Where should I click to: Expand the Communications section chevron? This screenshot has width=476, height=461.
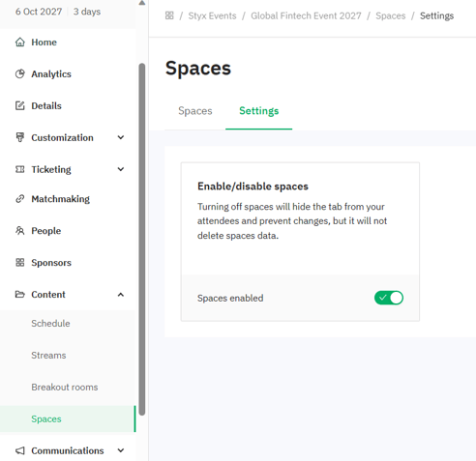[x=121, y=450]
